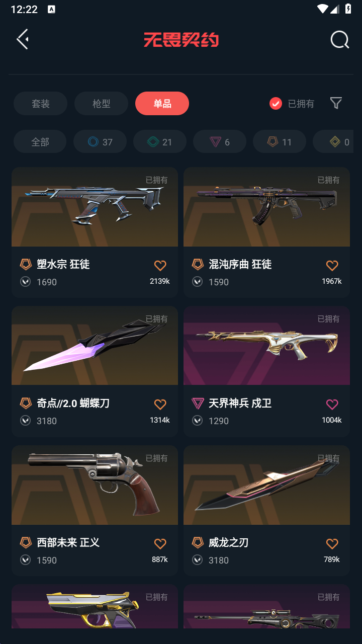Image resolution: width=362 pixels, height=644 pixels.
Task: Filter by orange tier chip showing 11
Action: tap(280, 142)
